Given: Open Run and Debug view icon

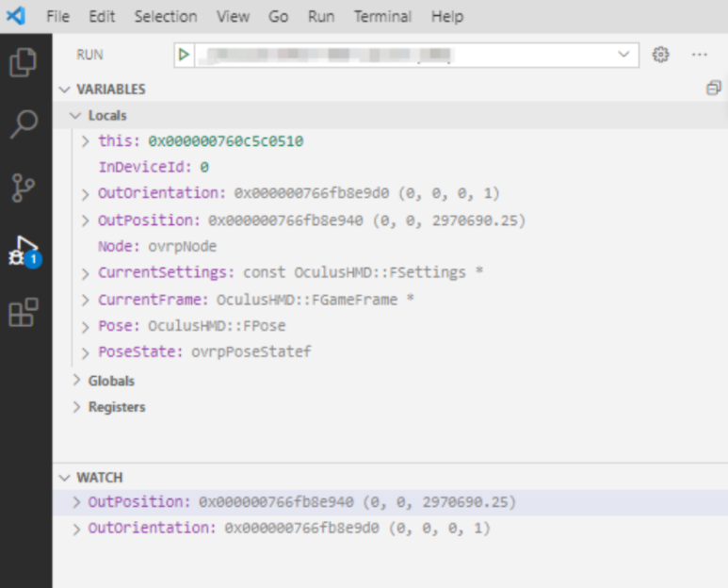Looking at the screenshot, I should pyautogui.click(x=24, y=251).
